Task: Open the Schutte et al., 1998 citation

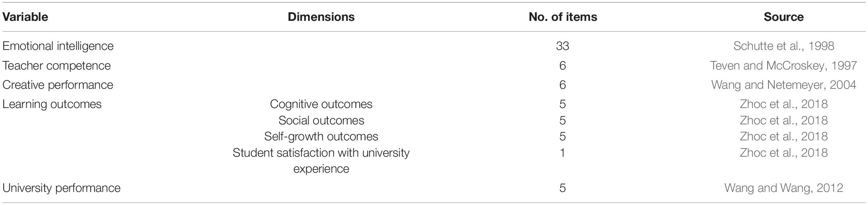Action: coord(784,46)
